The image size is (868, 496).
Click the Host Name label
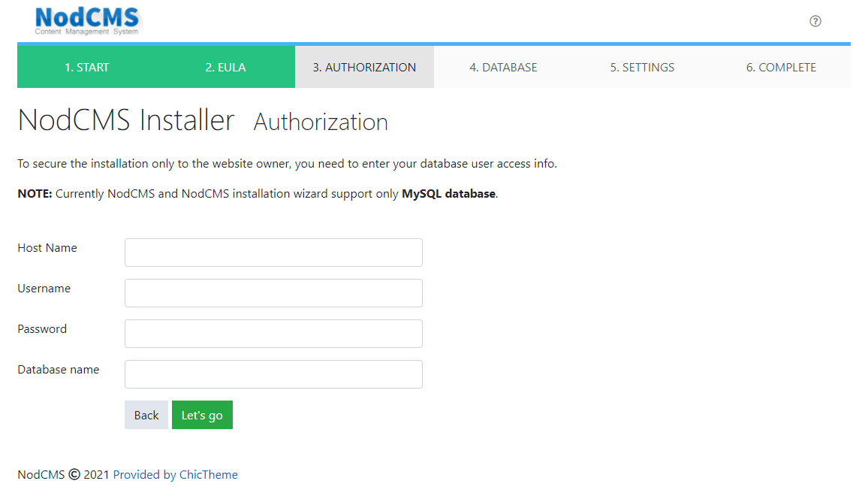point(47,248)
